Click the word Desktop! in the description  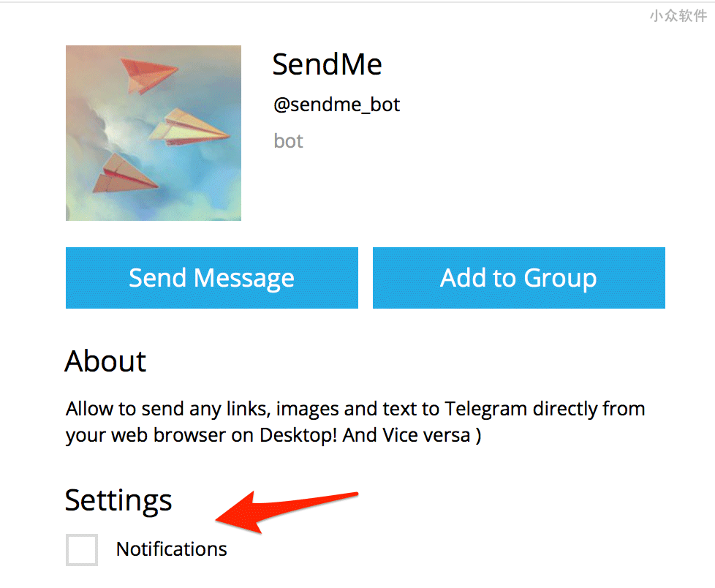click(x=298, y=435)
